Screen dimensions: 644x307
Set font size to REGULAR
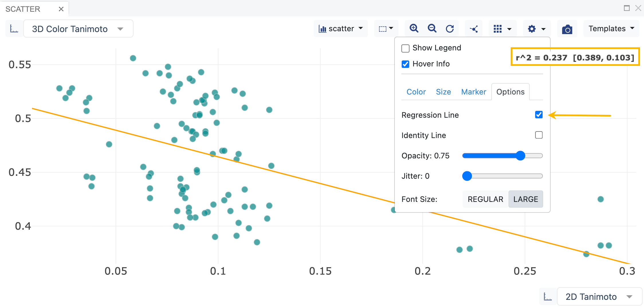485,199
